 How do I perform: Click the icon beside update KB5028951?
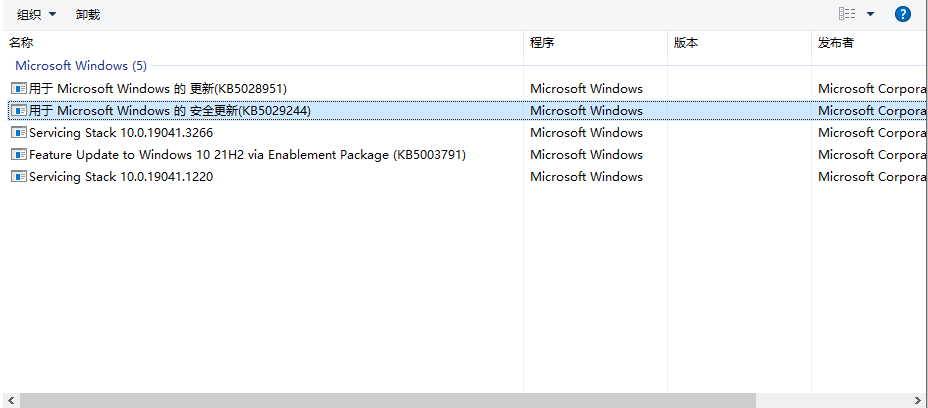point(18,89)
